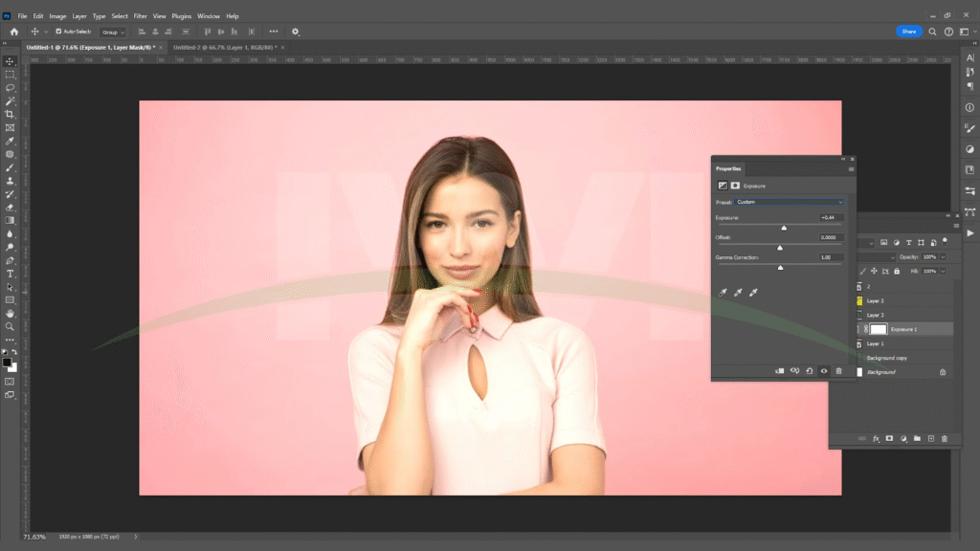
Task: Switch to the Untitled-2 document tab
Action: point(222,47)
